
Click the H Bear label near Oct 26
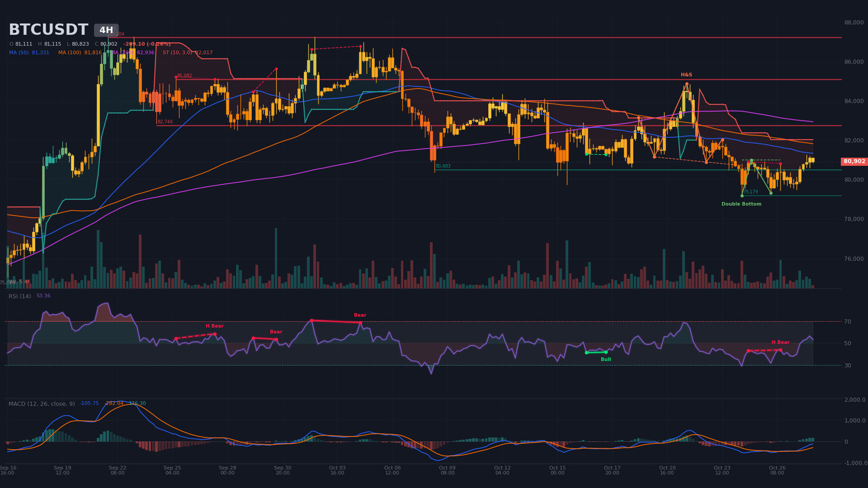coord(781,342)
